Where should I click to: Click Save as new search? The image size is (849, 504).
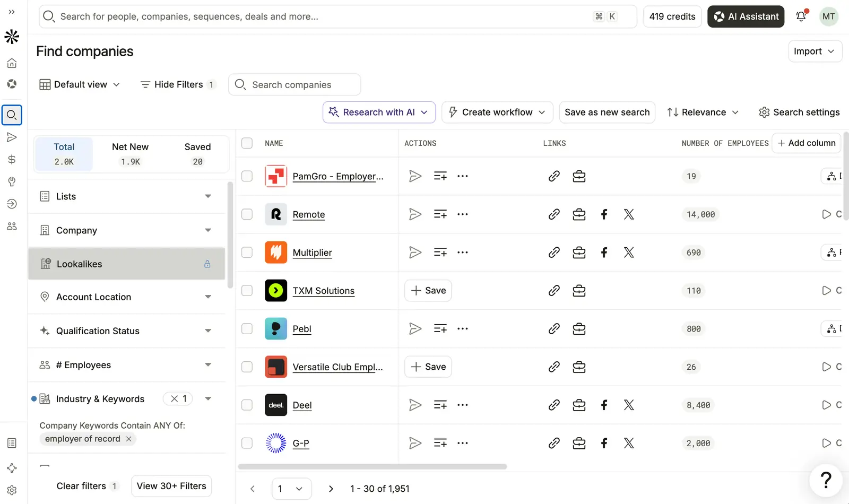[607, 112]
